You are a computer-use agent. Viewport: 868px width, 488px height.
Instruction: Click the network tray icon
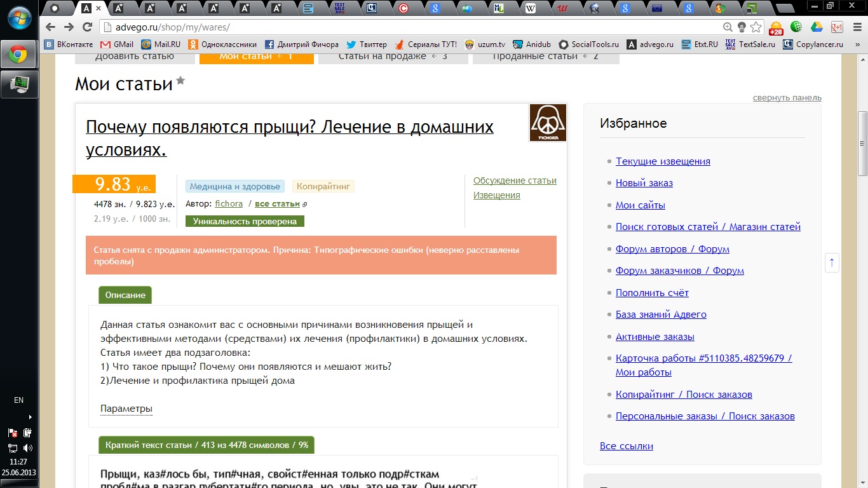point(13,448)
